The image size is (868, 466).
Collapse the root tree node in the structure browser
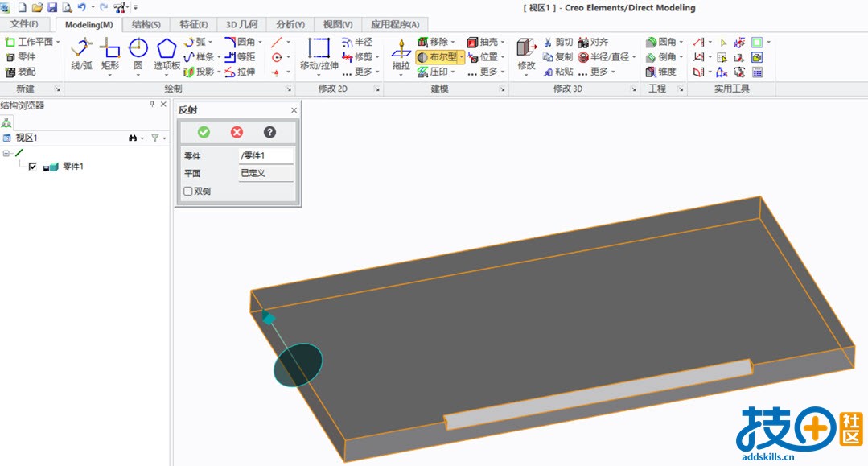[x=6, y=153]
